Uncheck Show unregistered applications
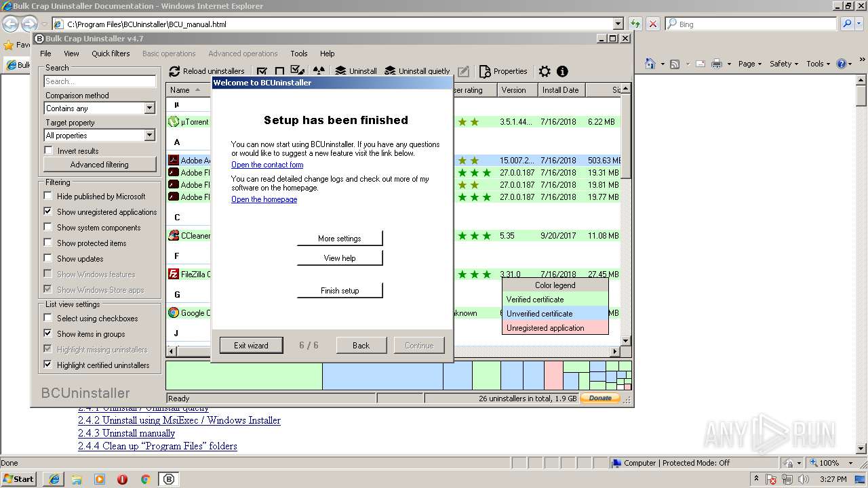The height and width of the screenshot is (488, 868). [48, 211]
